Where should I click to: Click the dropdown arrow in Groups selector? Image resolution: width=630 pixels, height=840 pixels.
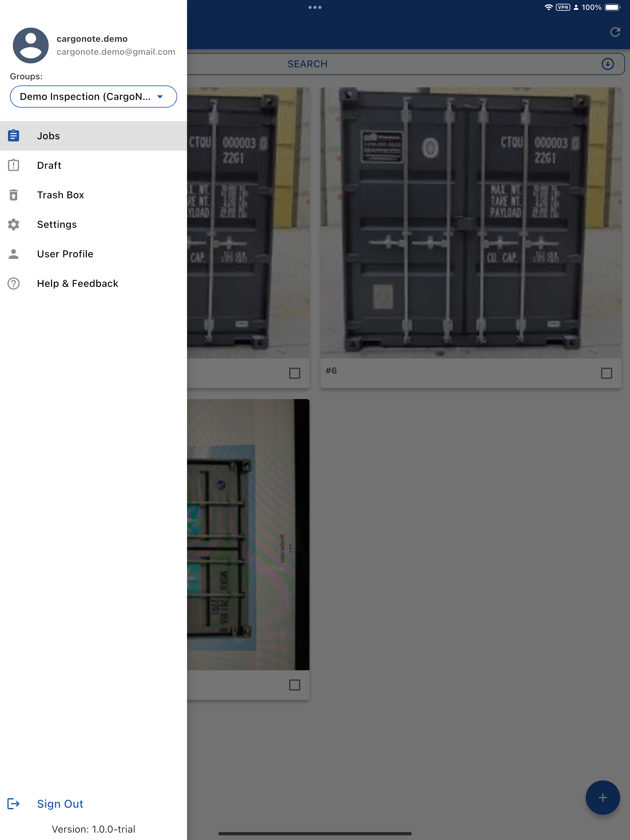click(x=160, y=97)
